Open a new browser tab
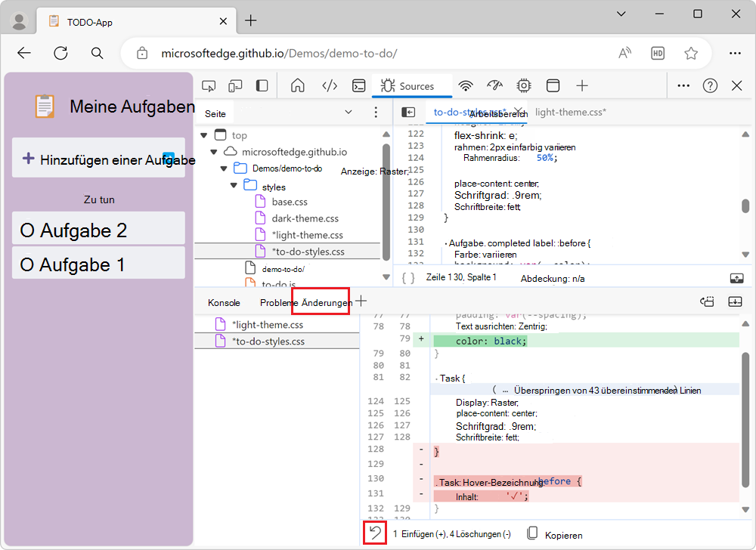This screenshot has width=756, height=550. pos(251,20)
